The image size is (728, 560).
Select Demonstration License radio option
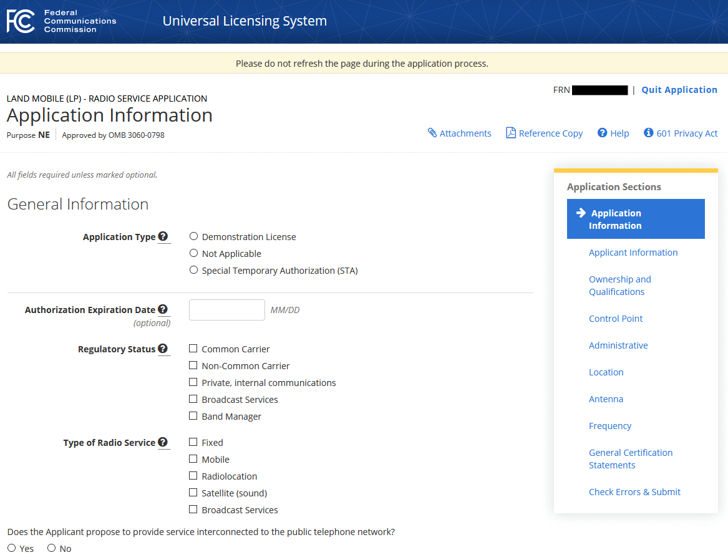[193, 236]
